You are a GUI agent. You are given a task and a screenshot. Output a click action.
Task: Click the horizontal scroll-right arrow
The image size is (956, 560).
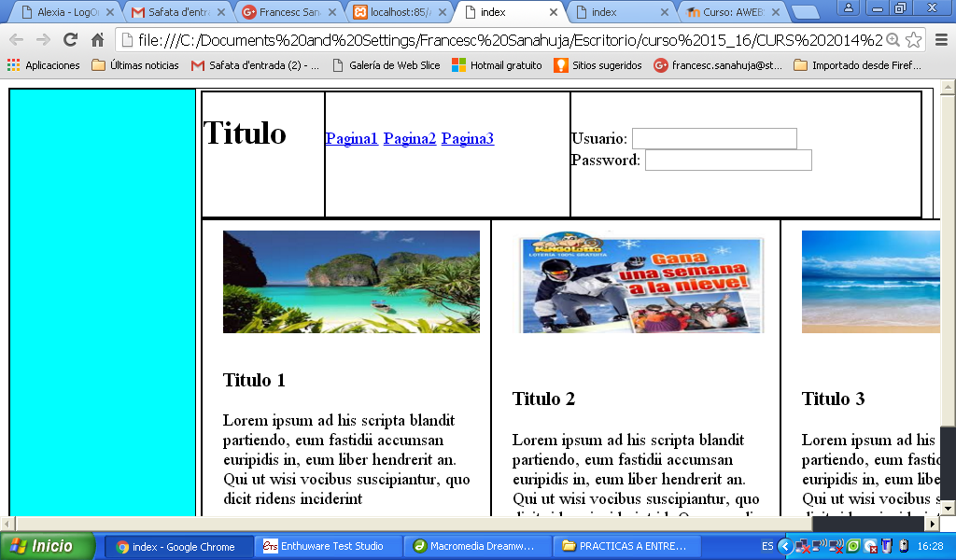click(933, 524)
